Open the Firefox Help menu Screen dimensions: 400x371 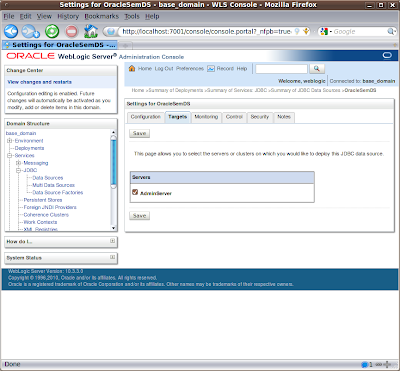point(152,16)
